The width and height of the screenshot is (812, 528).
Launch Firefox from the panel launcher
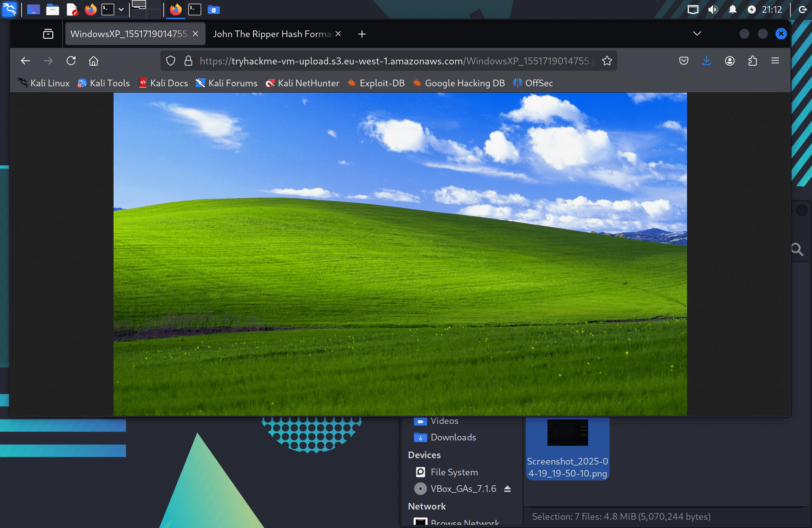(x=91, y=10)
